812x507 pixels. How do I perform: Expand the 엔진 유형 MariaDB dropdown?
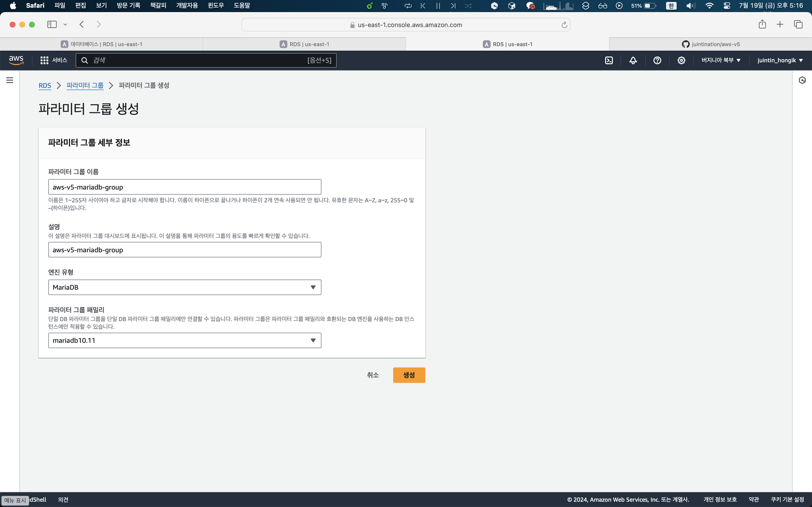click(x=185, y=287)
